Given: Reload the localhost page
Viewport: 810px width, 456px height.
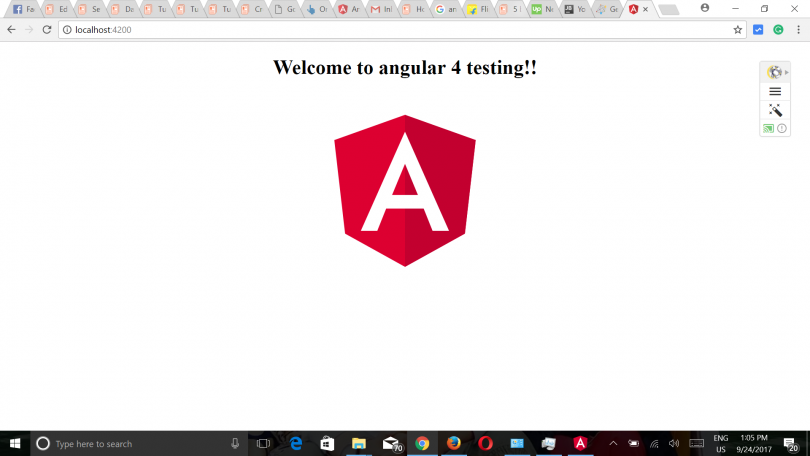Looking at the screenshot, I should pos(47,29).
